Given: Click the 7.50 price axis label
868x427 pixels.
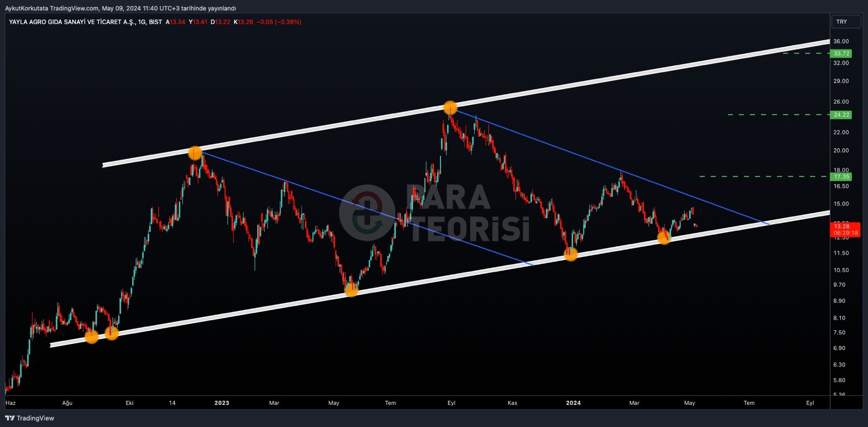Looking at the screenshot, I should click(x=839, y=333).
